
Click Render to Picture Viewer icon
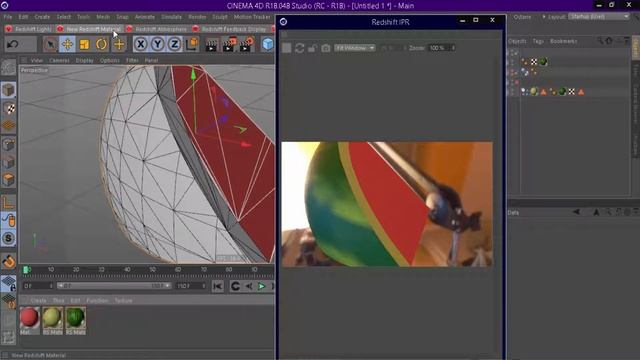229,44
